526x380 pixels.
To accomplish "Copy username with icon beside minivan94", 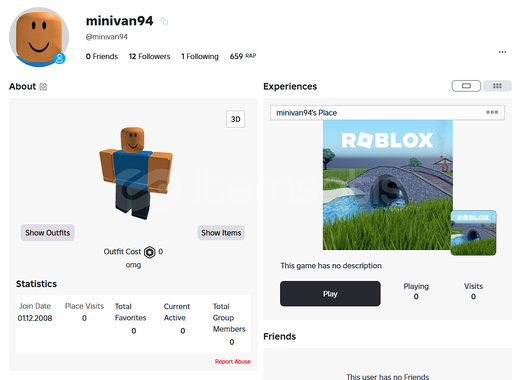I will [164, 21].
